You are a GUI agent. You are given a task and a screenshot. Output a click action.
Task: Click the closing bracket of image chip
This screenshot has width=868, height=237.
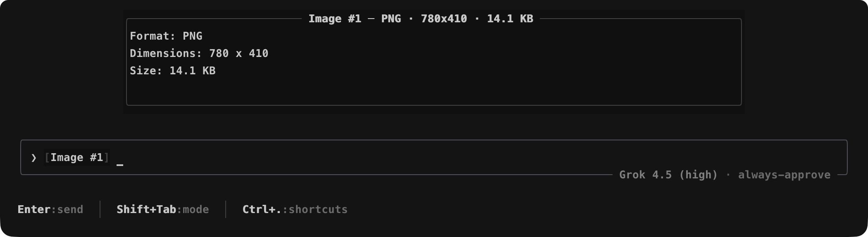(107, 157)
